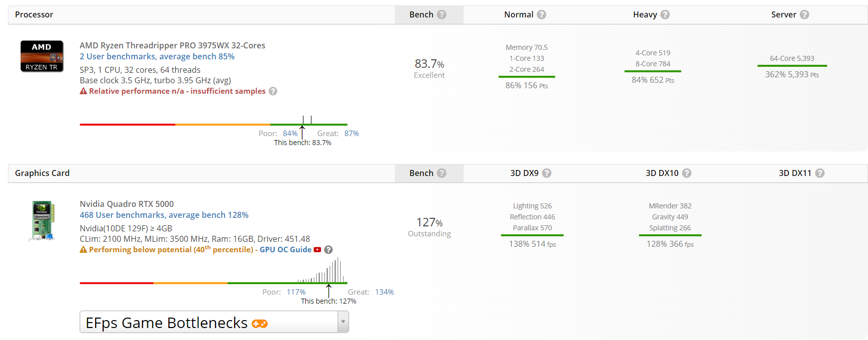Click help icon beside Heavy column header

(665, 15)
